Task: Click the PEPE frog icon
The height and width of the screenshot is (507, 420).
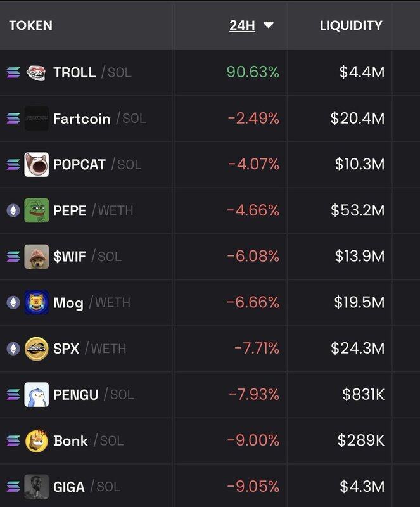Action: tap(36, 210)
